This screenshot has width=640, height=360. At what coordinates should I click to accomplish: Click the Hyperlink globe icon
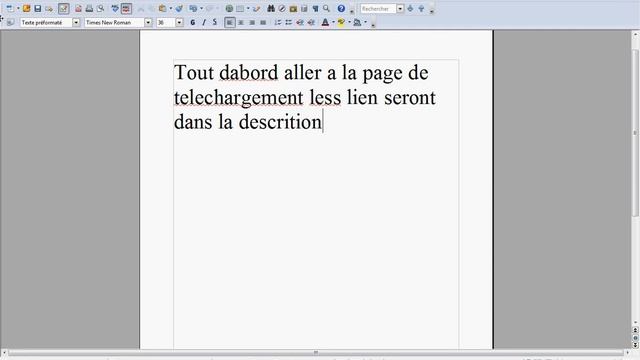(229, 9)
